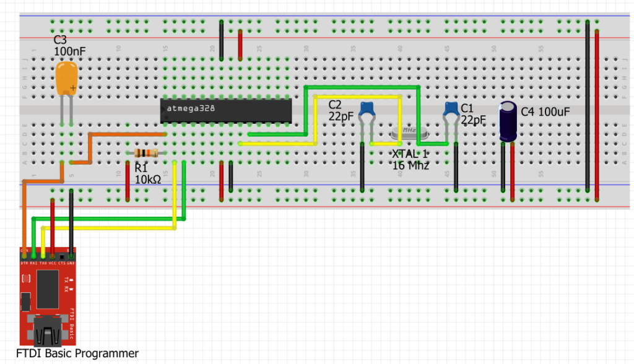Screen dimensions: 634x364
Task: Select the GND pin on the FTDI board
Action: pos(72,256)
